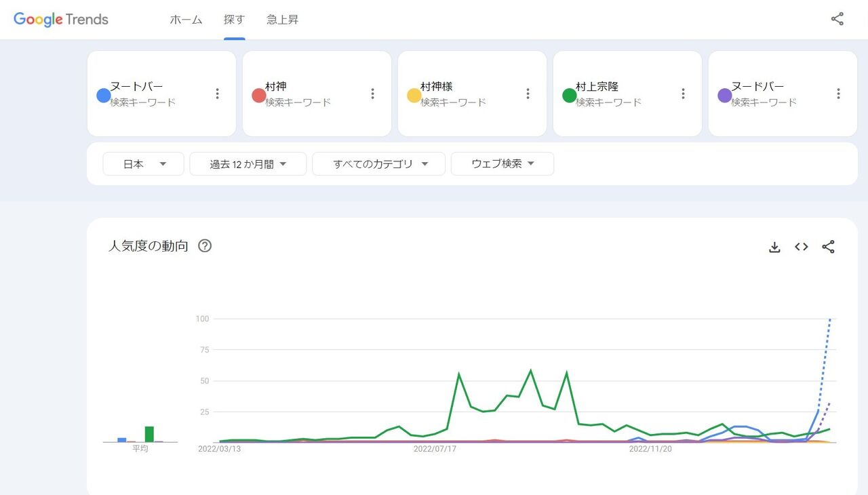Click the 2022/11/20 date label
Screen dimensions: 868x495
click(650, 449)
